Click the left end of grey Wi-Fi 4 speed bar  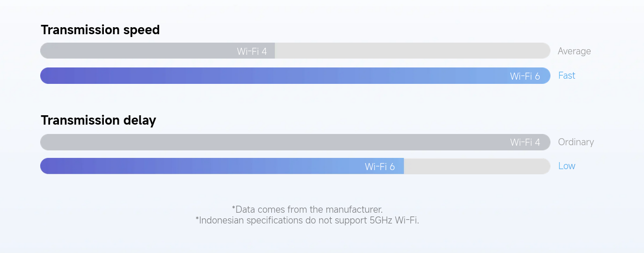point(51,51)
